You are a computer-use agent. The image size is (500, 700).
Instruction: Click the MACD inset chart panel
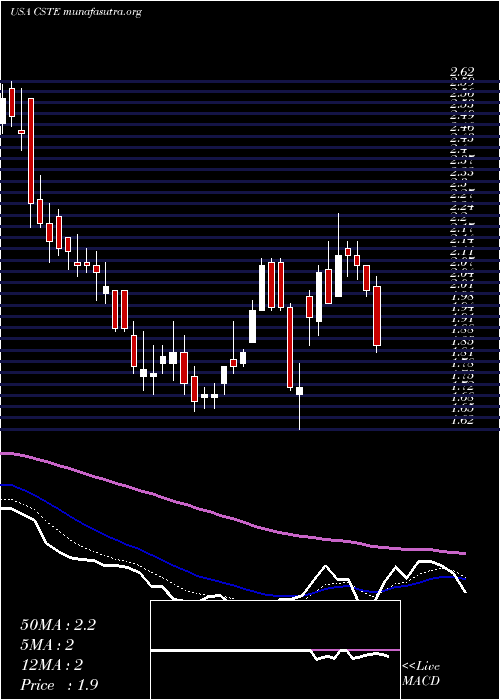[x=275, y=650]
